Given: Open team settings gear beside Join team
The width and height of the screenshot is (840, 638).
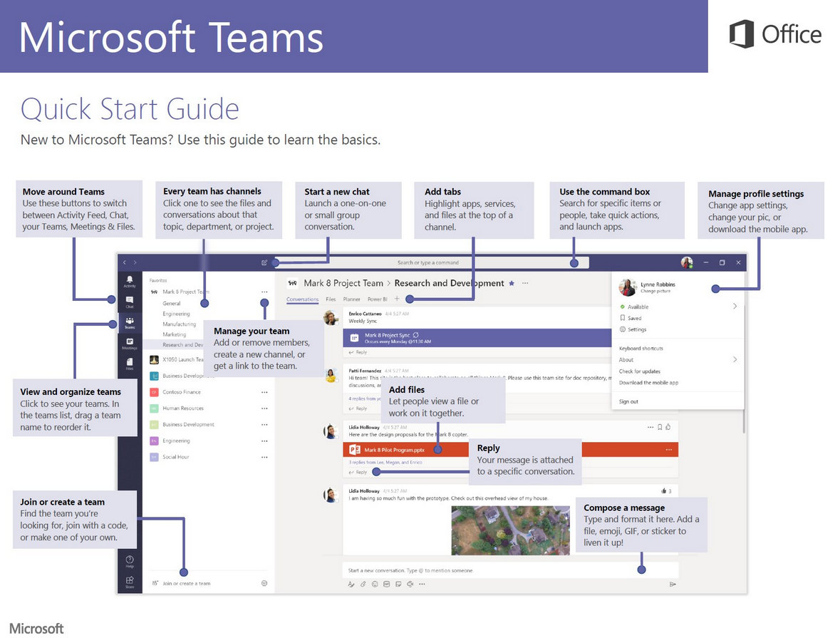Looking at the screenshot, I should (x=264, y=583).
